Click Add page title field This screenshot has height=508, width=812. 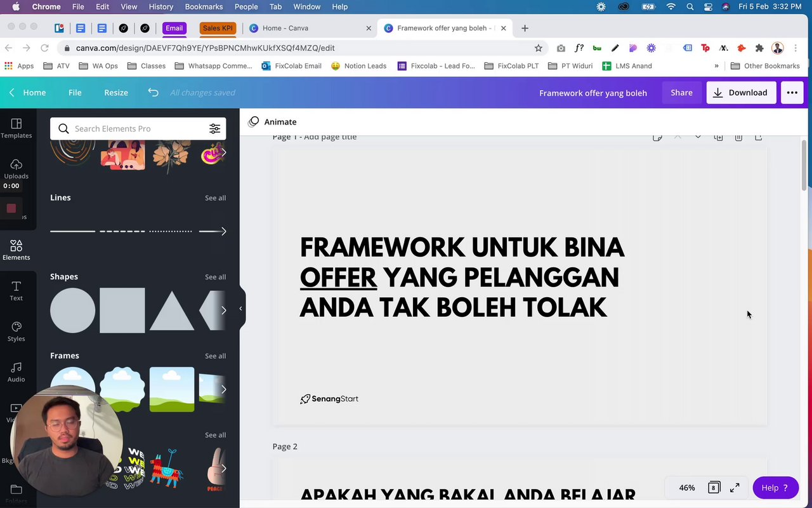click(331, 137)
